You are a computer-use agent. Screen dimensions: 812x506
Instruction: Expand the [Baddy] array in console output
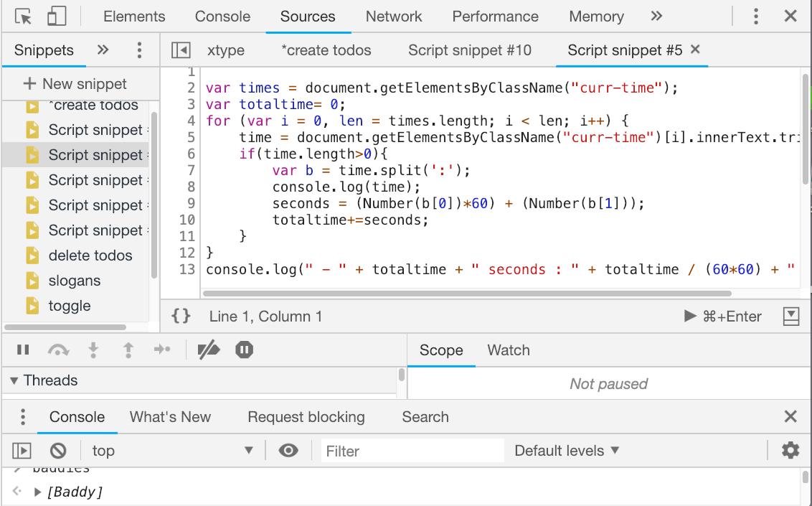[x=37, y=492]
